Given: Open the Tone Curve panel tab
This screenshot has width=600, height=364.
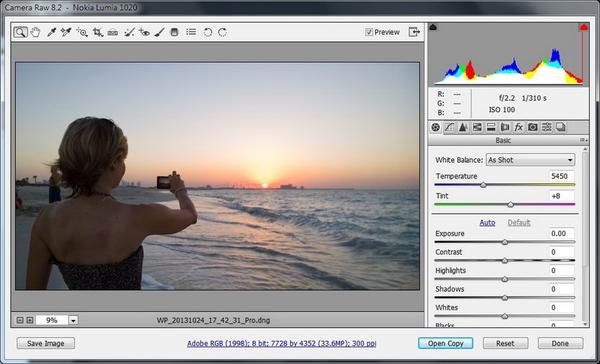Looking at the screenshot, I should point(449,127).
